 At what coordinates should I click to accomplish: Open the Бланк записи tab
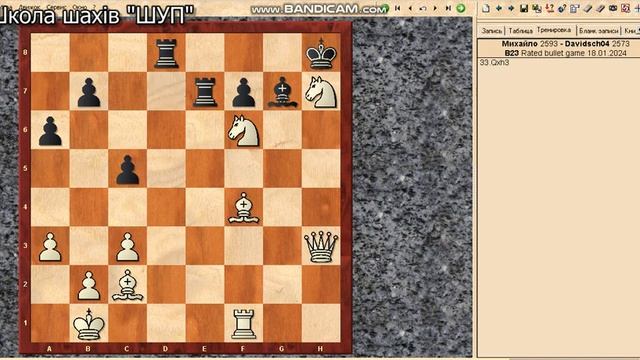point(598,31)
